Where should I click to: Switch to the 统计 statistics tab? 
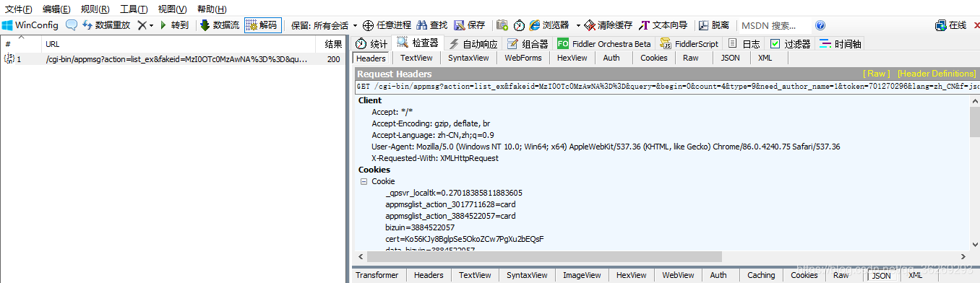[x=371, y=44]
